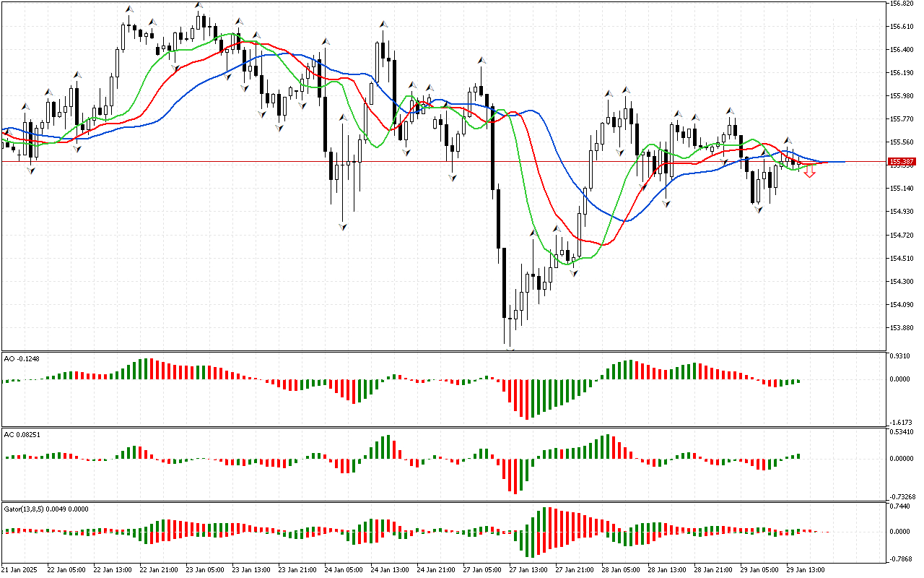Select the 22 Jan 21:00 time label
924x578 pixels.
(x=159, y=569)
